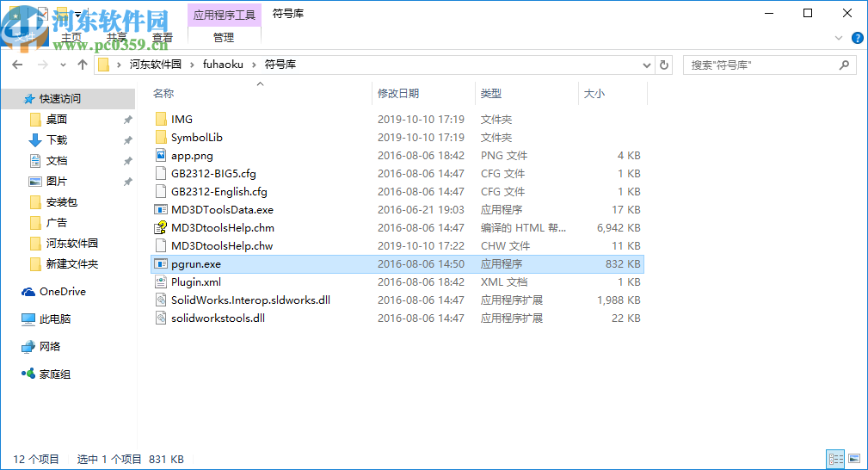Sort by 名称 column header
This screenshot has height=470, width=868.
163,94
